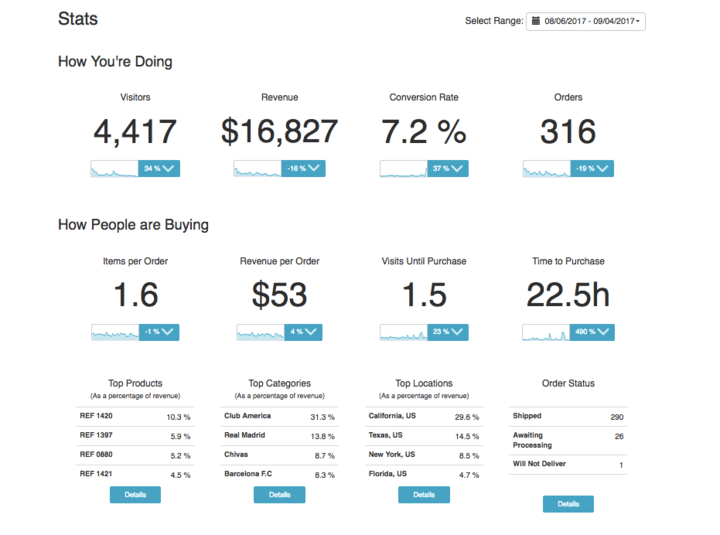Viewport: 720px width, 535px height.
Task: Select the Club America category row
Action: (279, 417)
